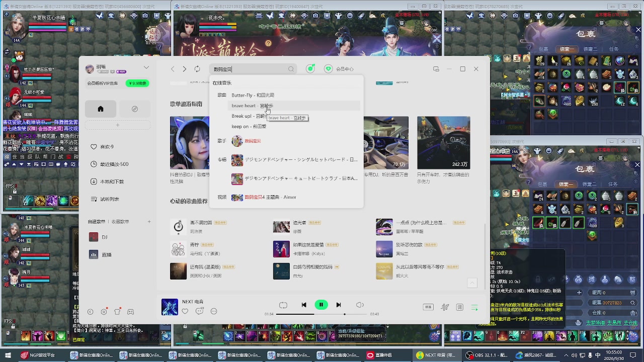Open the 数码宝贝 artist suggestion
Screen dimensions: 644x362
pyautogui.click(x=246, y=141)
